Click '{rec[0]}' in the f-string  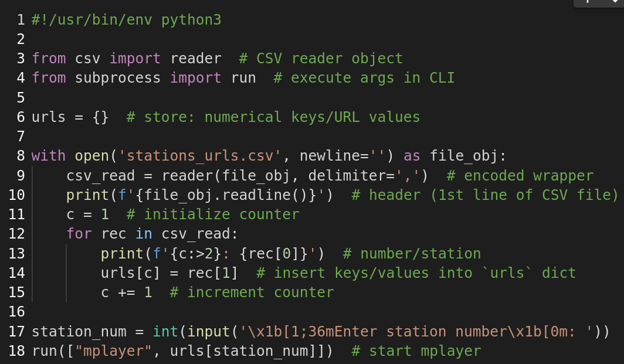pyautogui.click(x=273, y=253)
